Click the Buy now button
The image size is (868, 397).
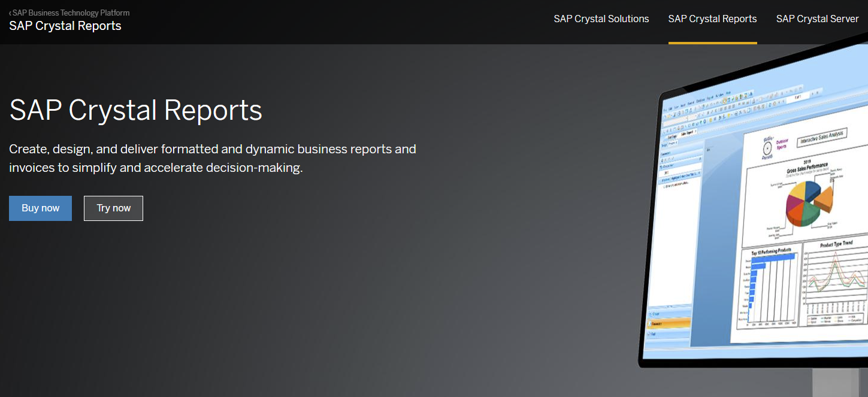(40, 208)
